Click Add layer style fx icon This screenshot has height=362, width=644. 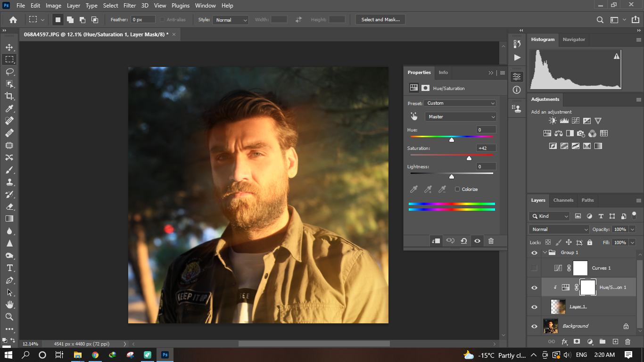tap(564, 342)
